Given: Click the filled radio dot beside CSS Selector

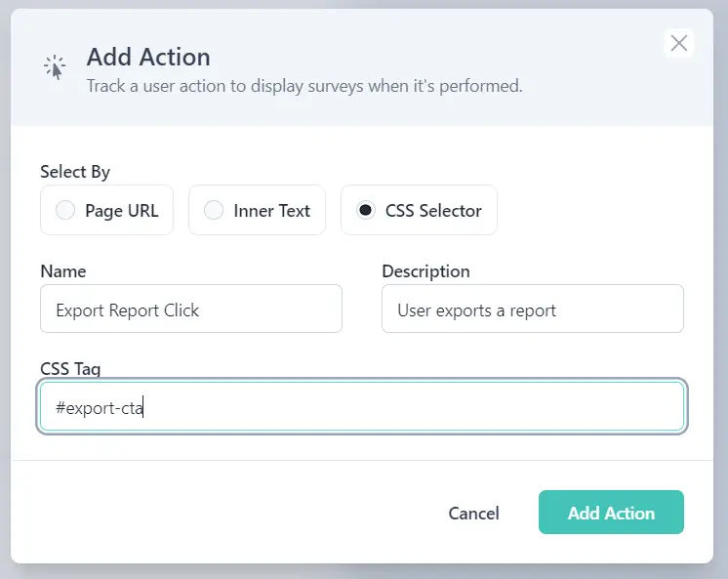Looking at the screenshot, I should coord(366,210).
